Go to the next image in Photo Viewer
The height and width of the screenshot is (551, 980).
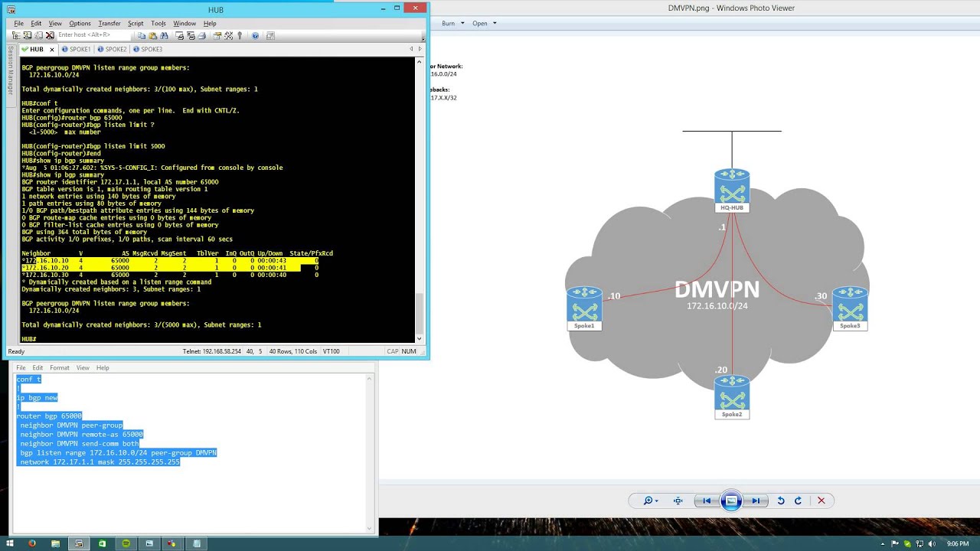[756, 500]
